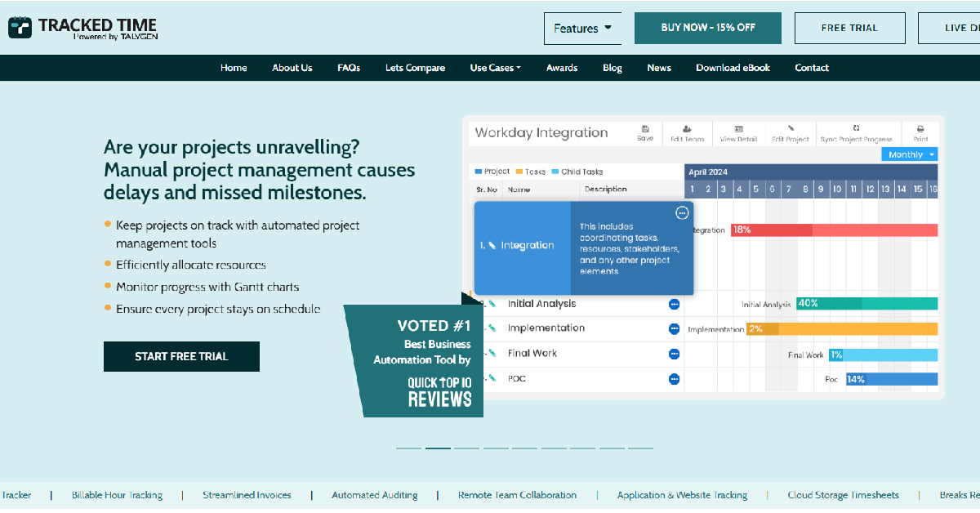
Task: Click the Edit Project pencil icon
Action: pos(790,129)
